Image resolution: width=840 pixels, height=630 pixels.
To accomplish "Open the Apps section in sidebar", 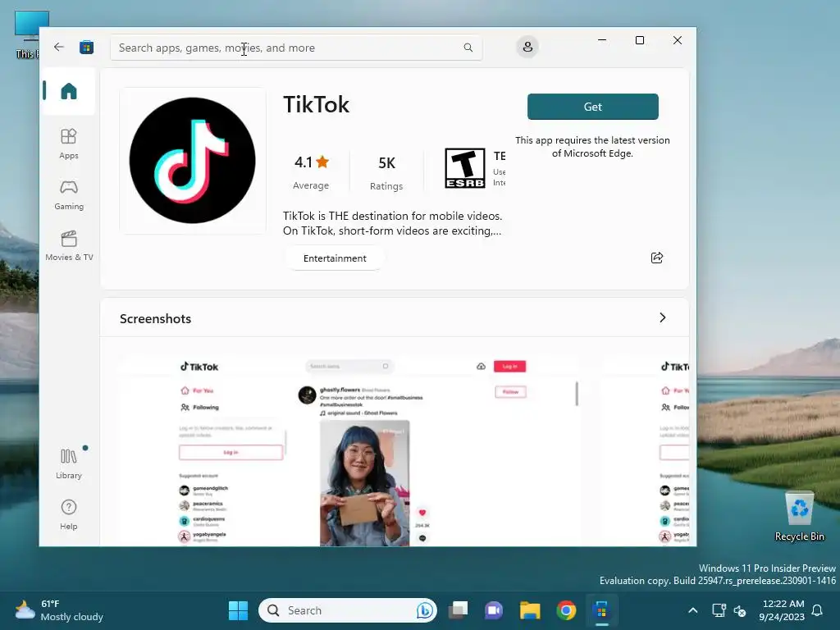I will 69,144.
